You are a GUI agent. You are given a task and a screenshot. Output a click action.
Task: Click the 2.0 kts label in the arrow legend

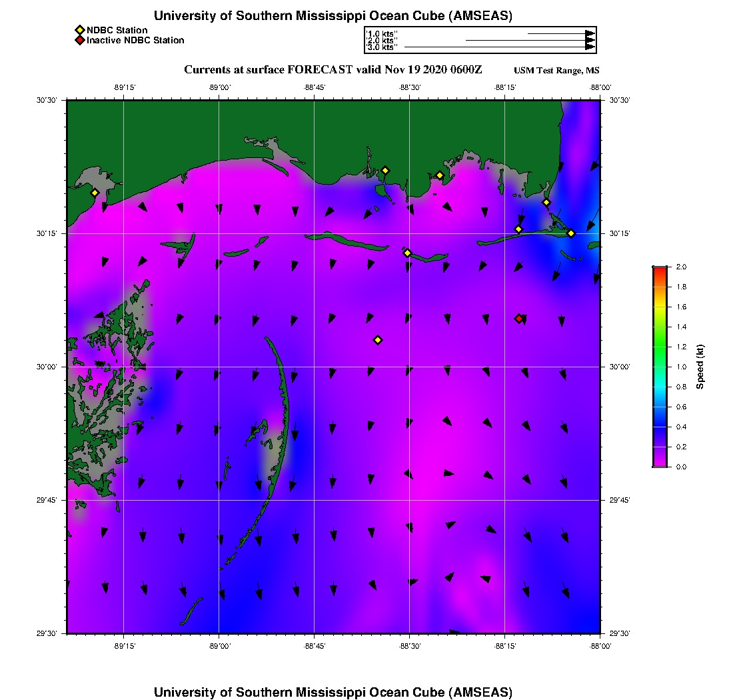tap(382, 41)
